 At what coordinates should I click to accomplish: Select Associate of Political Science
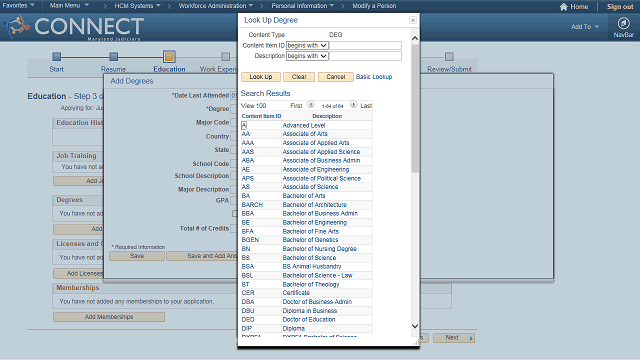point(322,178)
